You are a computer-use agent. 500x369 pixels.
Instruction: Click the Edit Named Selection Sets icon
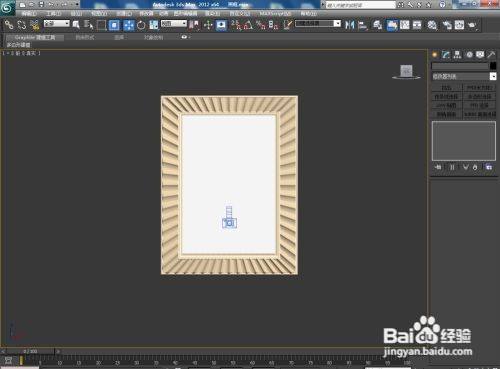[288, 25]
